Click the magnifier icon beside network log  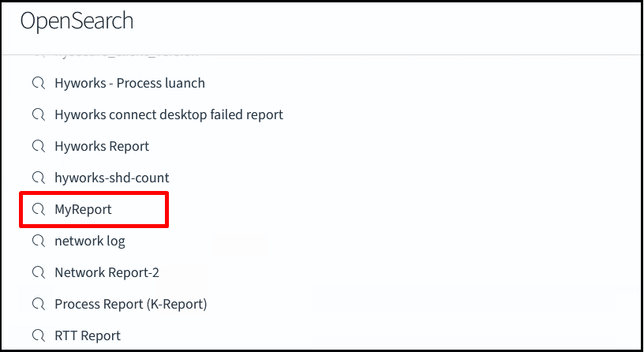pos(38,241)
